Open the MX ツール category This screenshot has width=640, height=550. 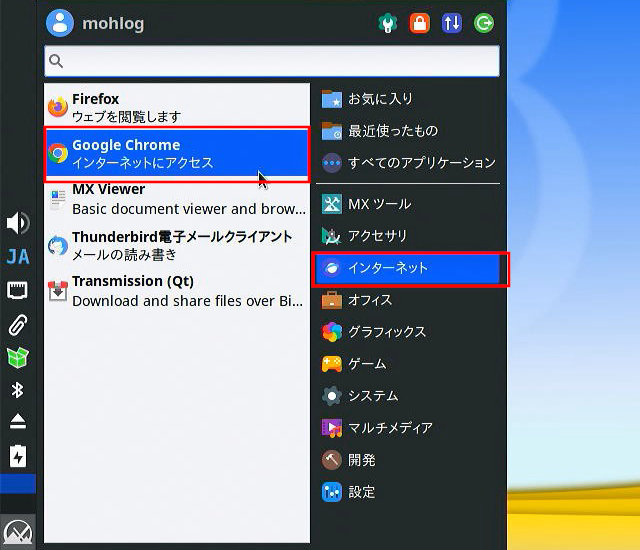pyautogui.click(x=408, y=204)
